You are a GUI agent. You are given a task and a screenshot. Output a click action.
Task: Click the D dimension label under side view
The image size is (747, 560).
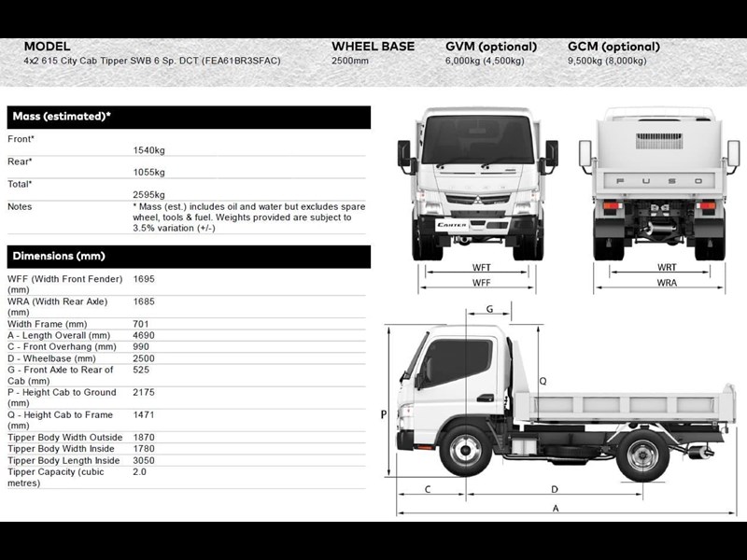555,489
